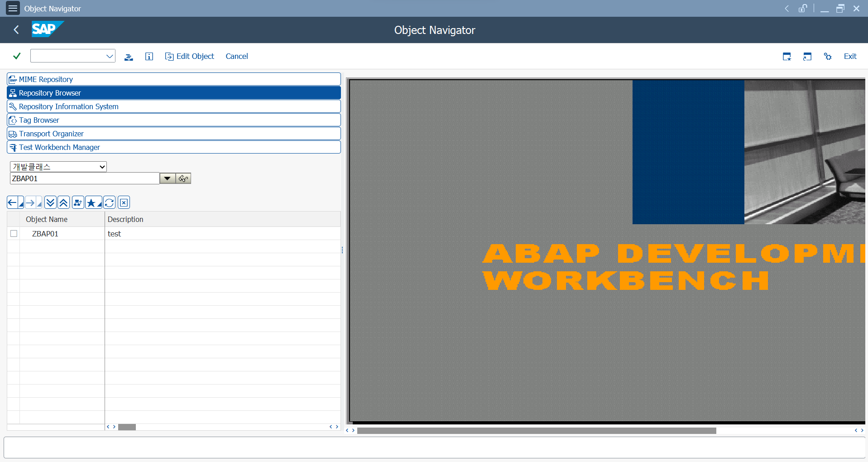Viewport: 868px width, 462px height.
Task: Click Cancel in the toolbar
Action: click(237, 56)
